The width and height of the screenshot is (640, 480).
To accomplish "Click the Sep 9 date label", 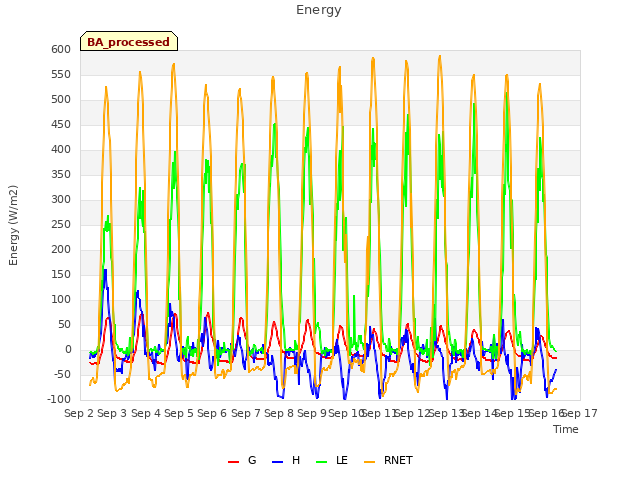I will click(312, 413).
